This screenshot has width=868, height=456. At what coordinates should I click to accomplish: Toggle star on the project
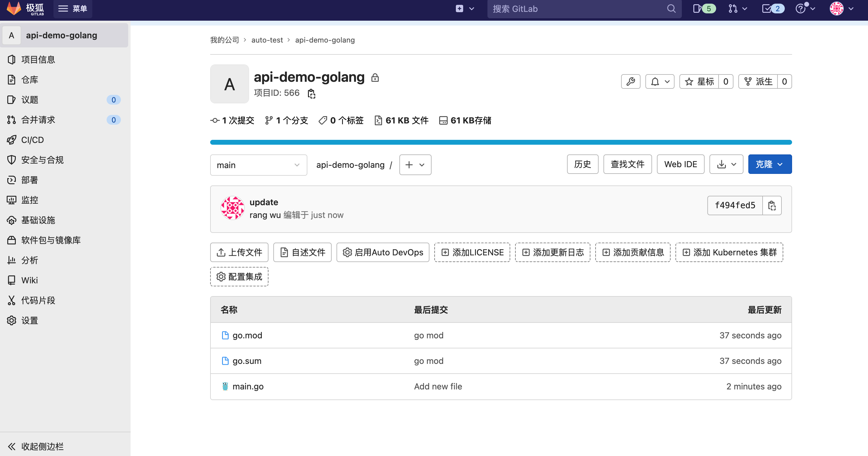[699, 81]
